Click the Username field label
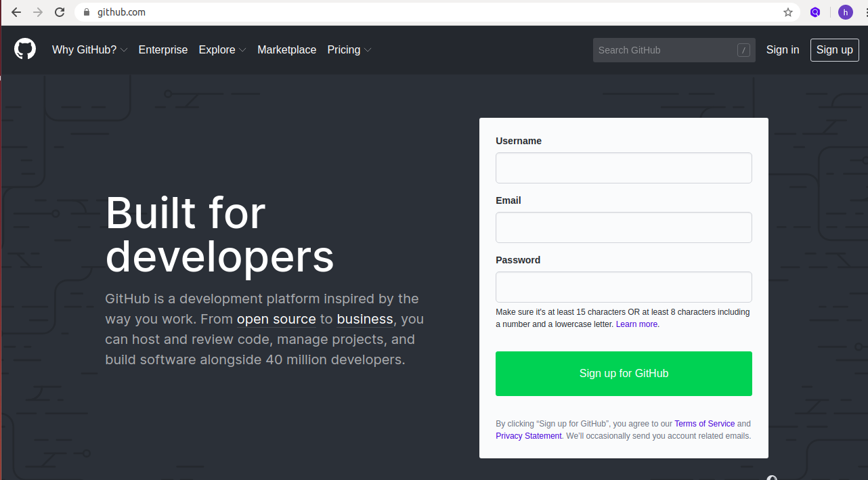This screenshot has height=480, width=868. pos(519,141)
